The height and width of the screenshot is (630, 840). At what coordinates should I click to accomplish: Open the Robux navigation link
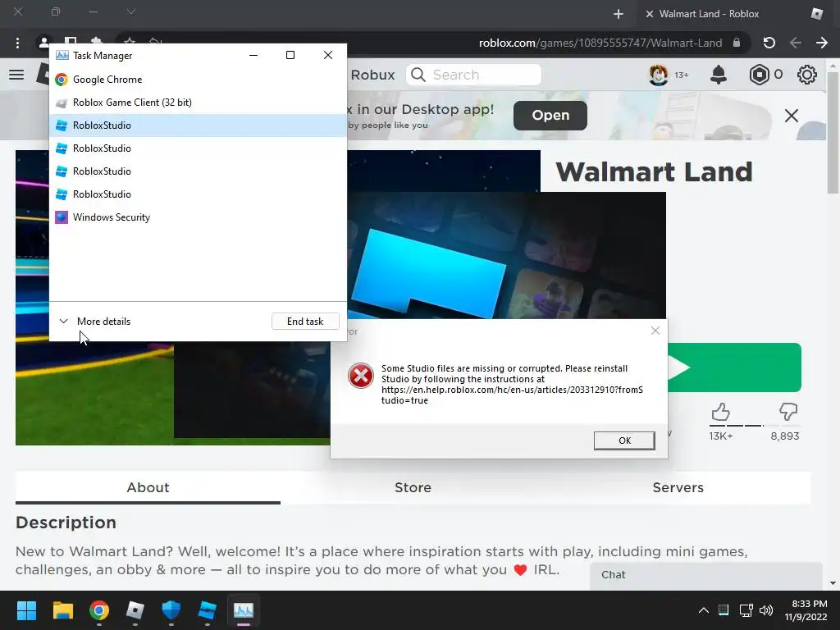(x=373, y=75)
